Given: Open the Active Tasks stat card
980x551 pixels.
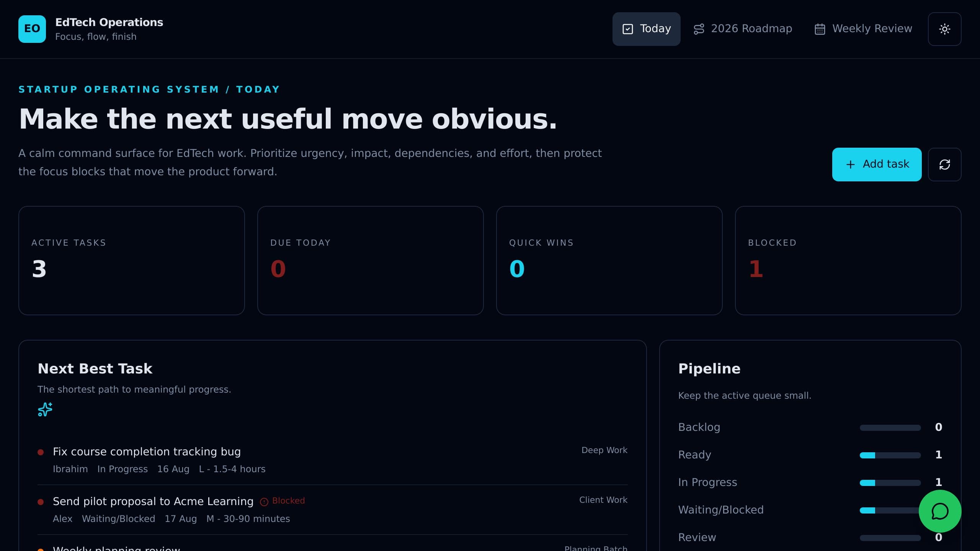Looking at the screenshot, I should pos(132,261).
